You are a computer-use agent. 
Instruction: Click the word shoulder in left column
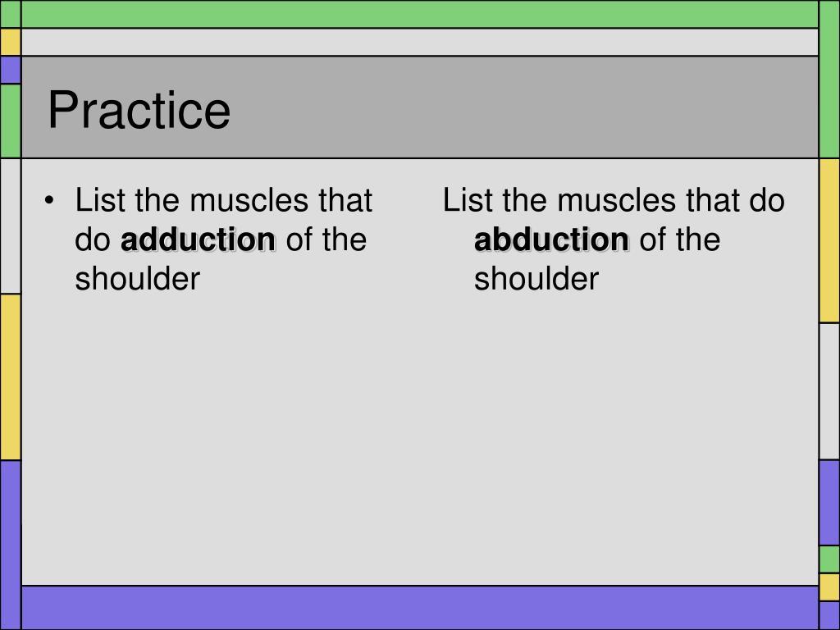tap(137, 279)
